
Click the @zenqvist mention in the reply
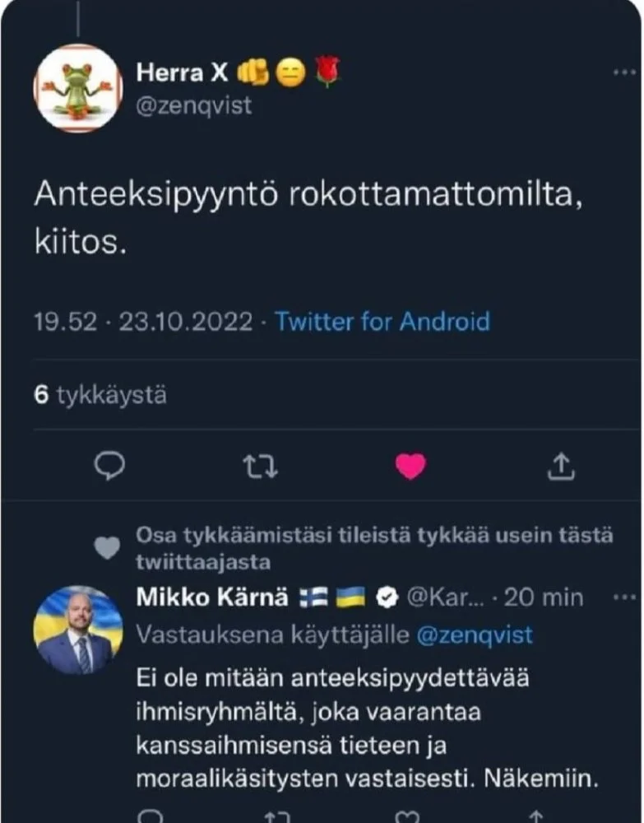[x=475, y=635]
